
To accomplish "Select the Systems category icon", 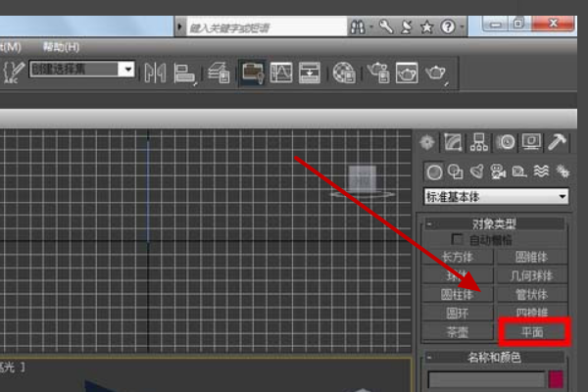I will click(x=563, y=171).
